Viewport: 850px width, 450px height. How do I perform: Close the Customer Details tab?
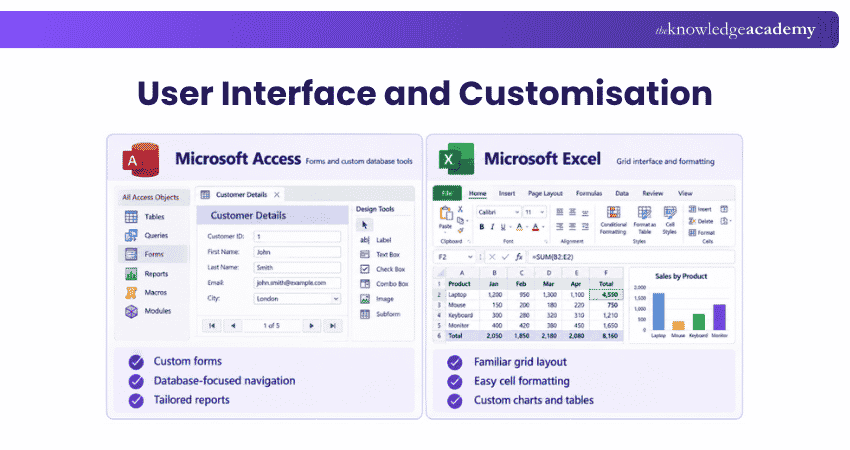coord(277,195)
